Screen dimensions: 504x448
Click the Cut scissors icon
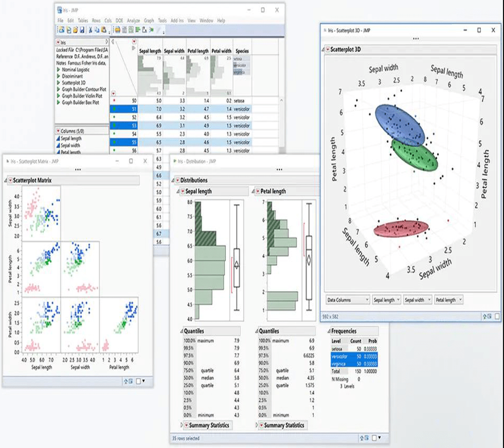(90, 30)
